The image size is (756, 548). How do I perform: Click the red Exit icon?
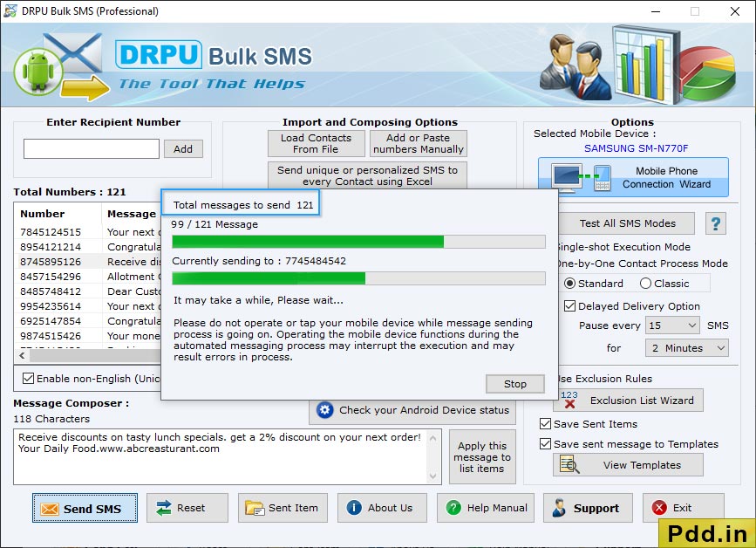tap(659, 508)
